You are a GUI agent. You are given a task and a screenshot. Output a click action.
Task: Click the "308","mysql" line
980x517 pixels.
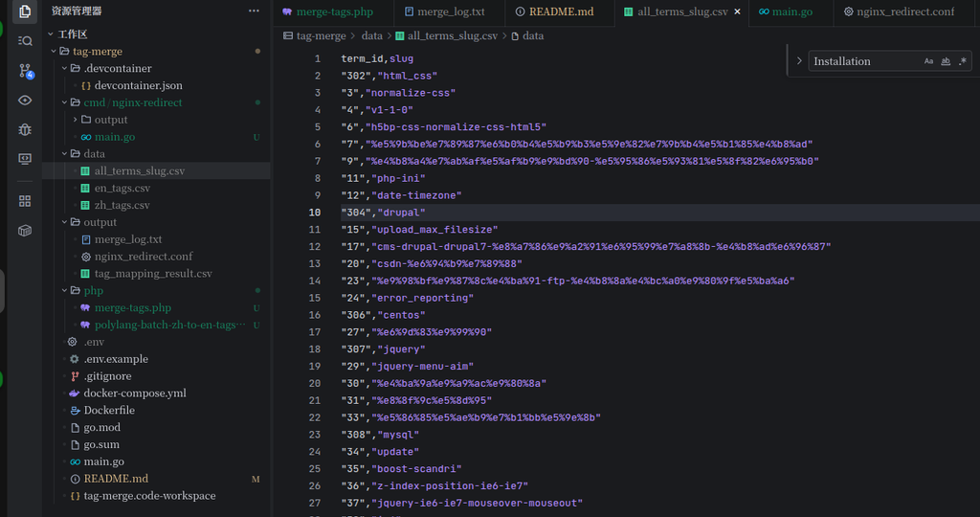pos(380,435)
